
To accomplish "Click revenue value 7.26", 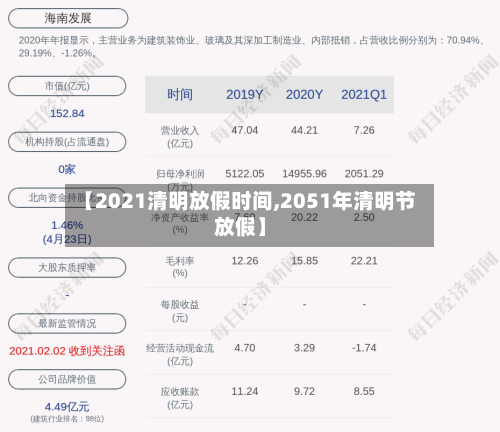I will tap(364, 130).
